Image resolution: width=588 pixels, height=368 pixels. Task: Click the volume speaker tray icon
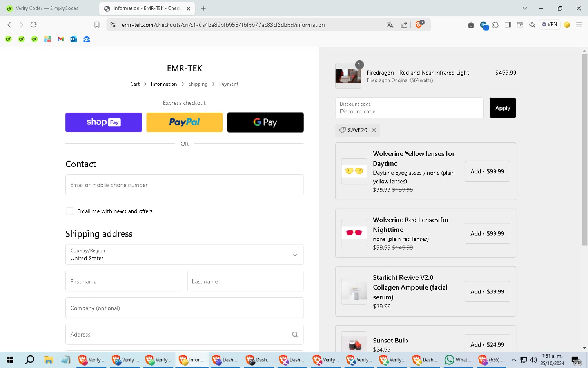click(x=534, y=360)
